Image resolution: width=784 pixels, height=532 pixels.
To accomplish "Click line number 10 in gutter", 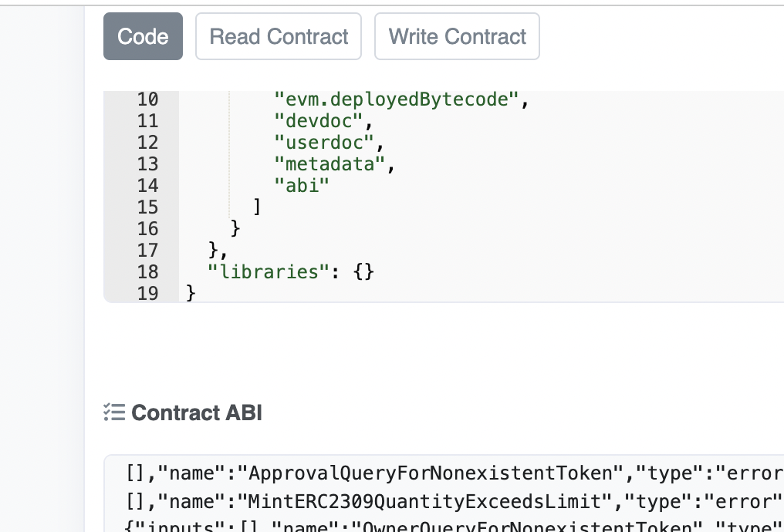I will (x=147, y=99).
